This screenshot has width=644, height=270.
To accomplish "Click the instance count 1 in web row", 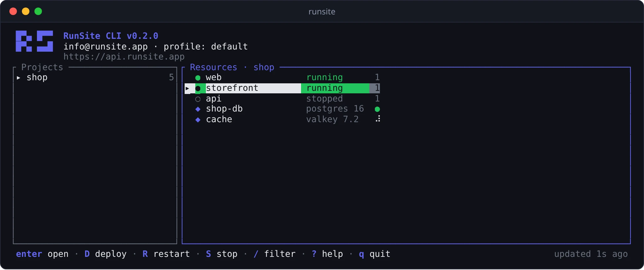I will [377, 77].
